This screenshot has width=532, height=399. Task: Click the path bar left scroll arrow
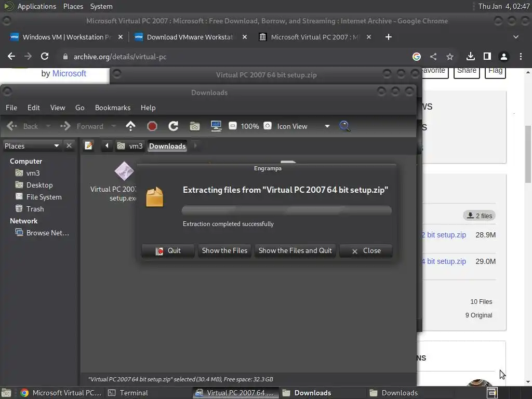107,146
